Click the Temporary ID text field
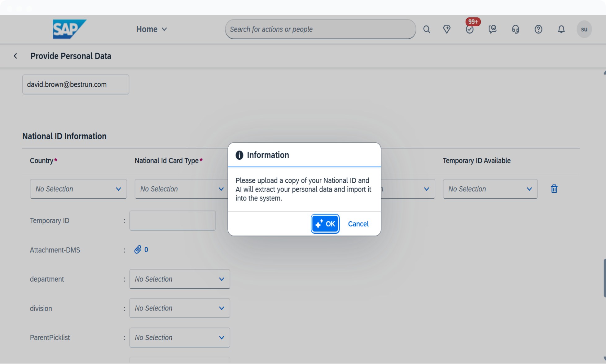The image size is (606, 364). pos(173,220)
